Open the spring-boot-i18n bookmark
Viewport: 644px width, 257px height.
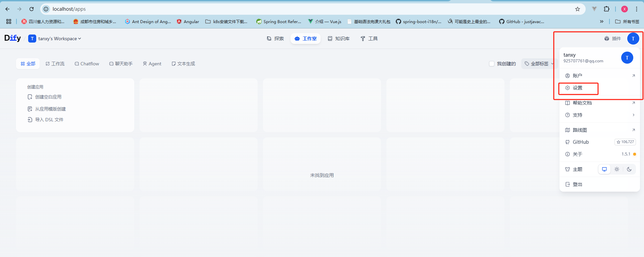click(419, 21)
